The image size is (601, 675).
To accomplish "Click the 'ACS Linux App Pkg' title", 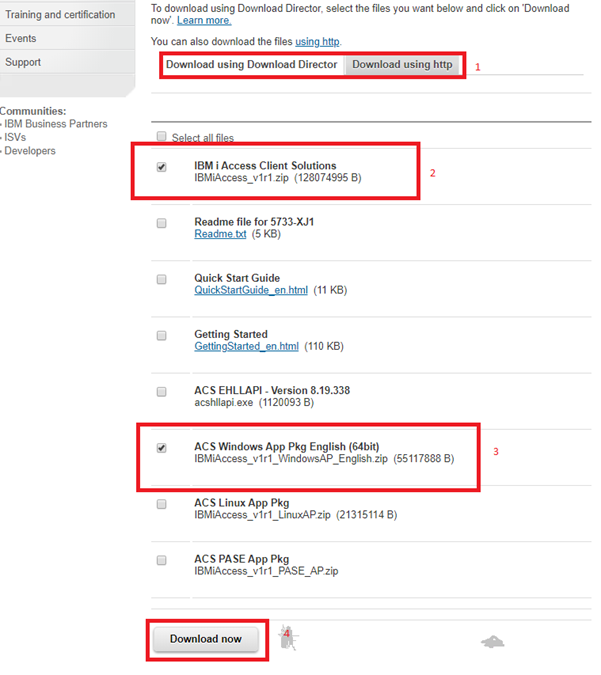I will point(242,503).
